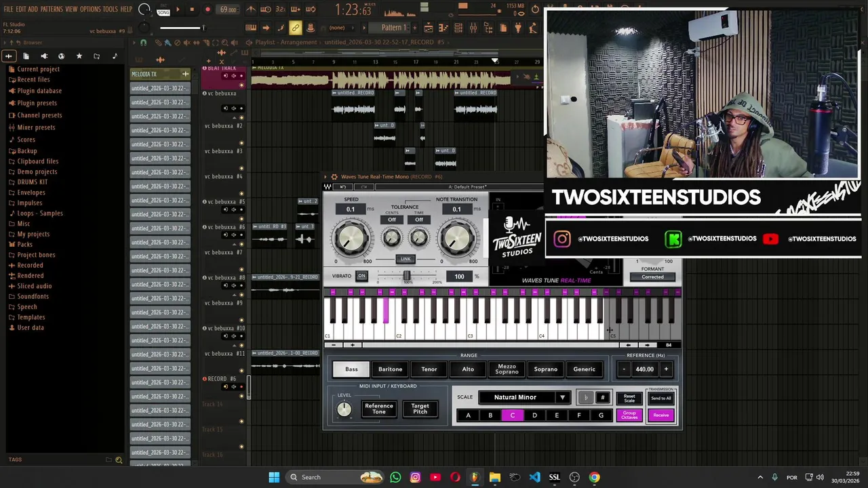Click the Speed knob in Waves Tune
The width and height of the screenshot is (868, 488).
point(351,238)
